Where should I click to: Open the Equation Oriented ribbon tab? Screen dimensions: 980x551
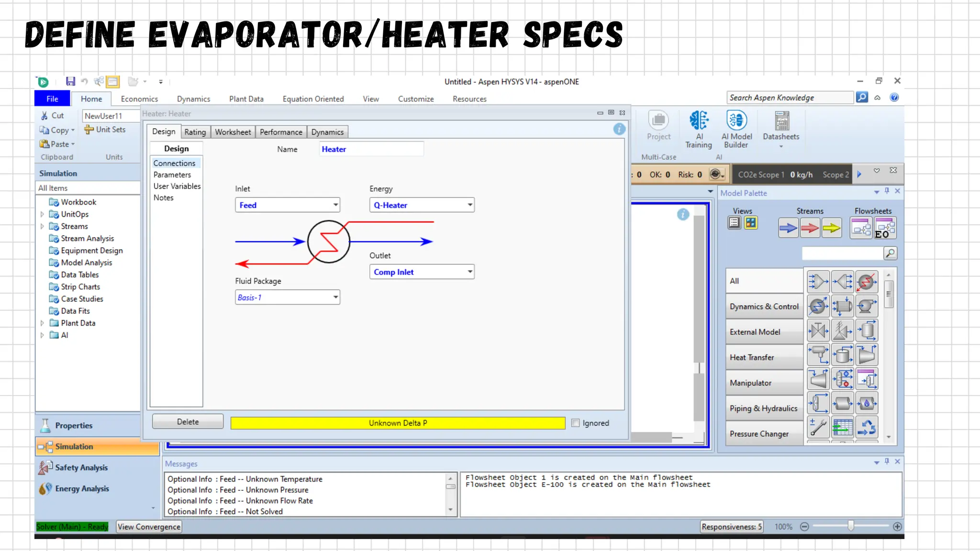pos(313,99)
